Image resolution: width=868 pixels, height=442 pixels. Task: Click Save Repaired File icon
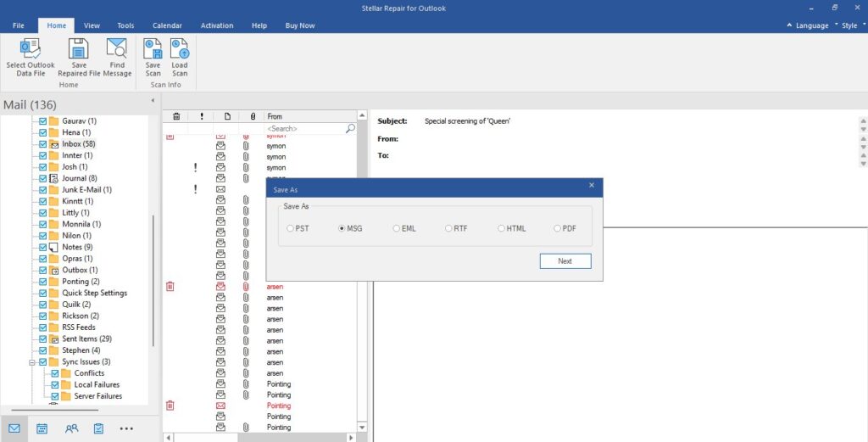79,48
